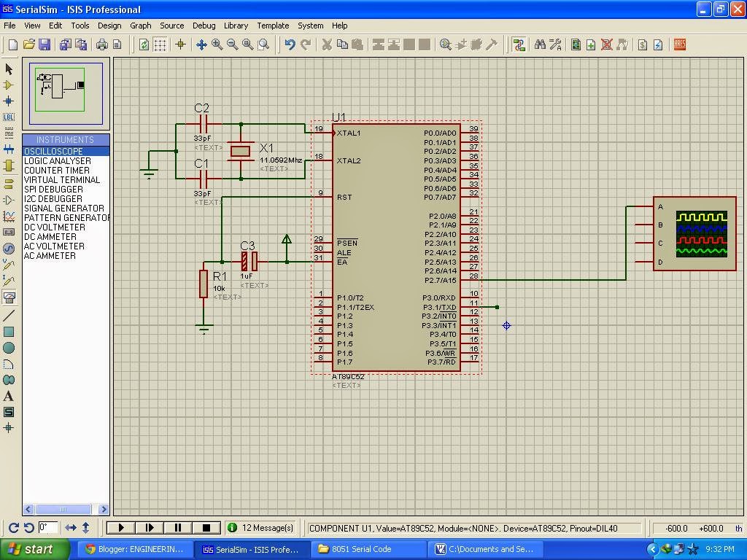This screenshot has height=560, width=747.
Task: Zoom in using the magnifier toolbar icon
Action: tap(214, 44)
